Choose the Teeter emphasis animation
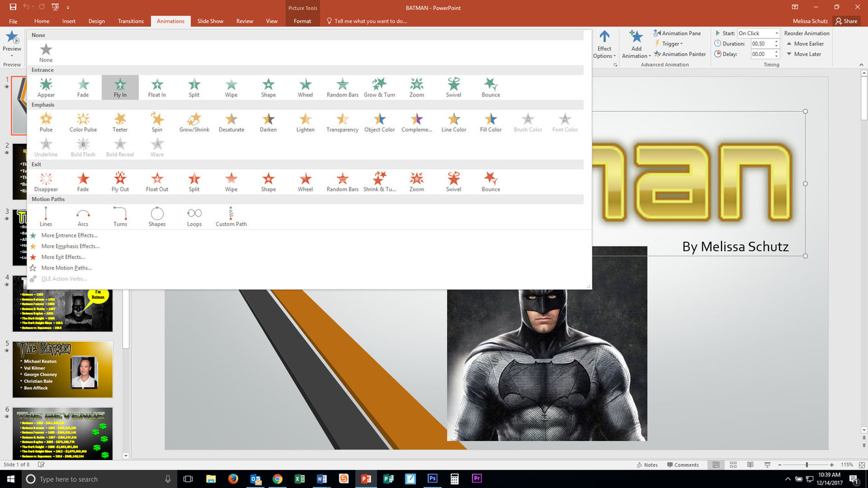Screen dimensions: 868x488 coord(120,122)
